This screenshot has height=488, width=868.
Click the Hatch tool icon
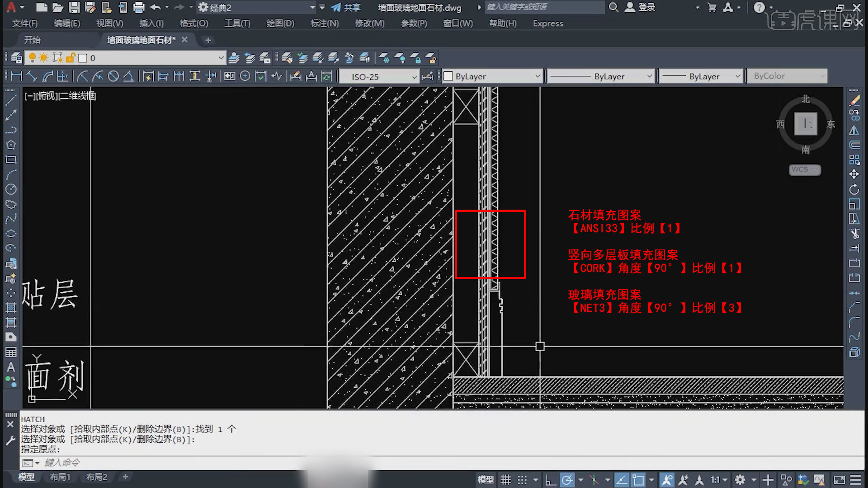[11, 308]
